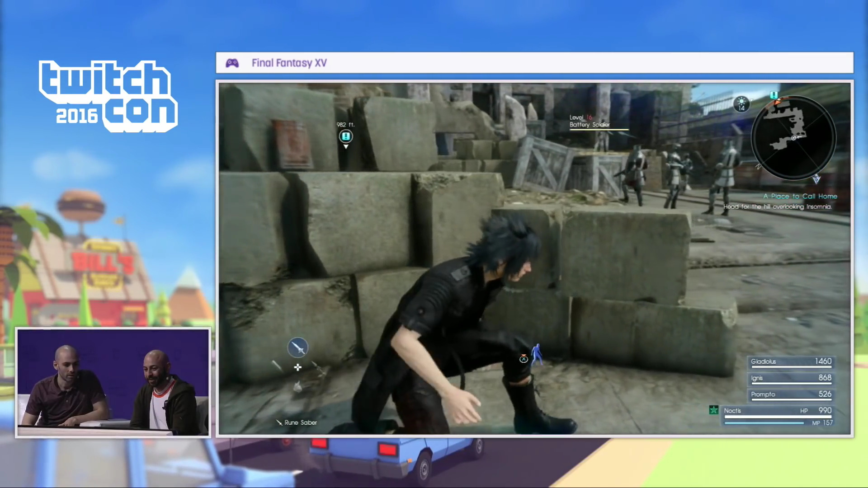
Task: Click the small sword icon beside Rune Saber
Action: (279, 422)
